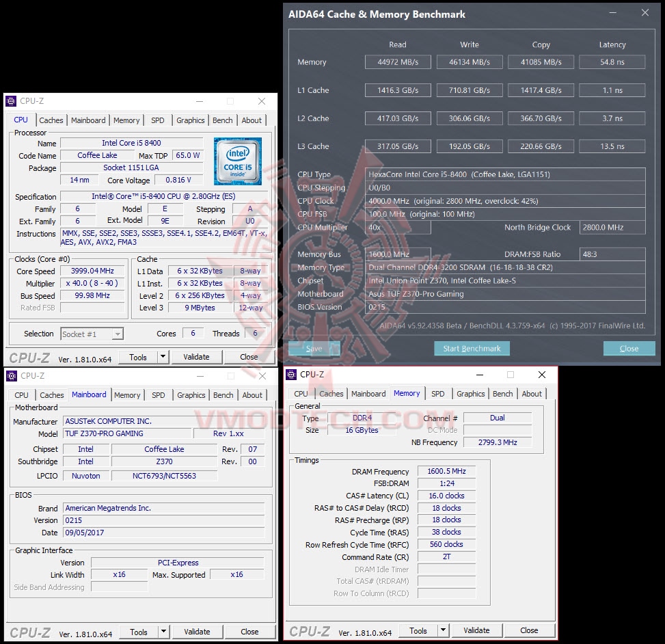Close the CPU-Z Memory window via title bar X
Viewport: 665px width, 644px height.
[x=542, y=375]
